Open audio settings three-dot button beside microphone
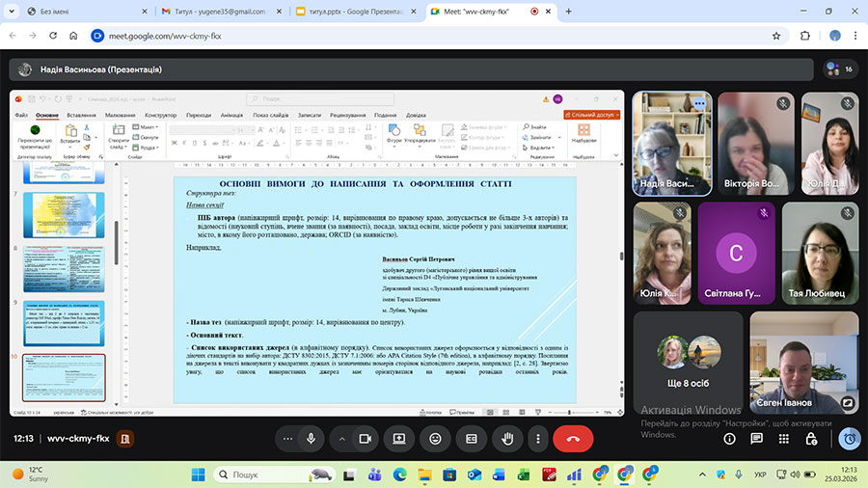This screenshot has height=488, width=868. pos(285,438)
